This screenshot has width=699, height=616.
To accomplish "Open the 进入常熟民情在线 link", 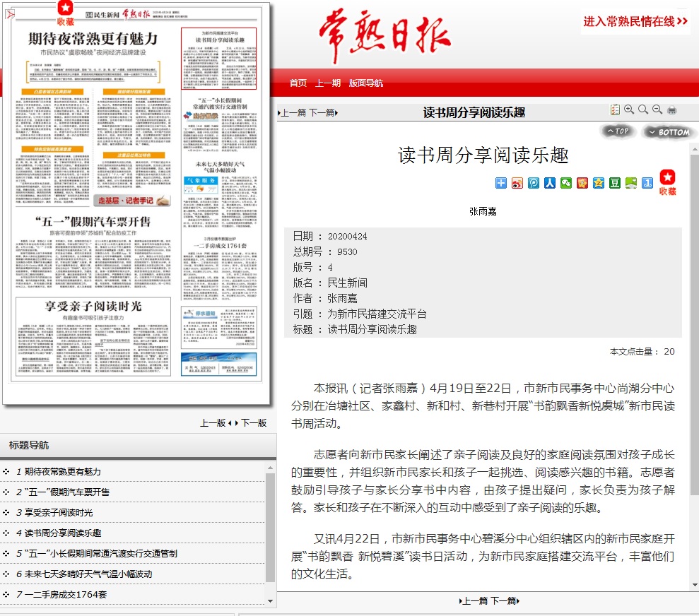I will (x=635, y=21).
